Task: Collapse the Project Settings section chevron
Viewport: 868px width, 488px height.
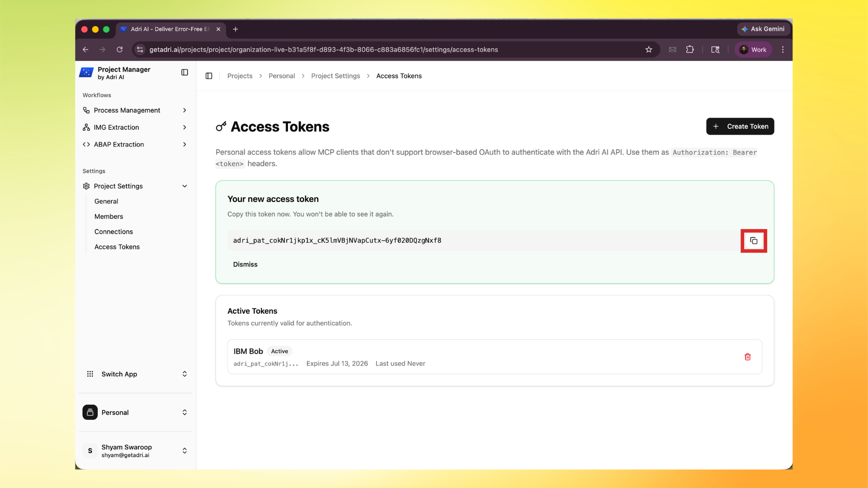Action: click(x=184, y=186)
